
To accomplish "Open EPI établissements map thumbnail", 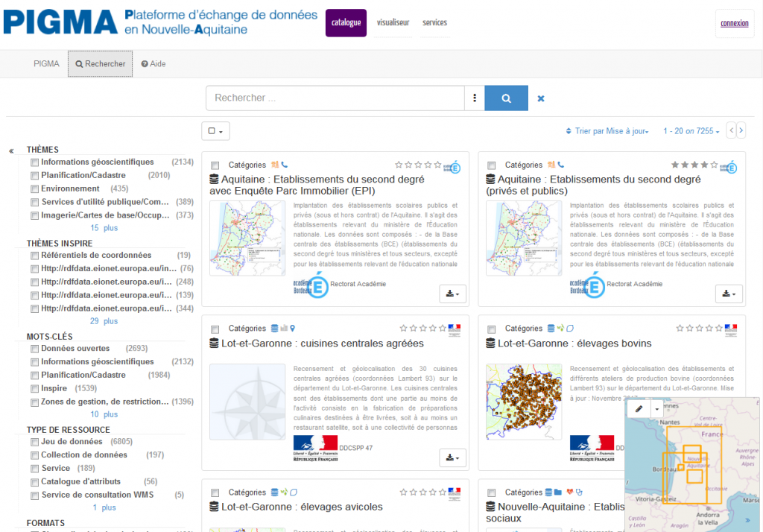I will coord(247,238).
